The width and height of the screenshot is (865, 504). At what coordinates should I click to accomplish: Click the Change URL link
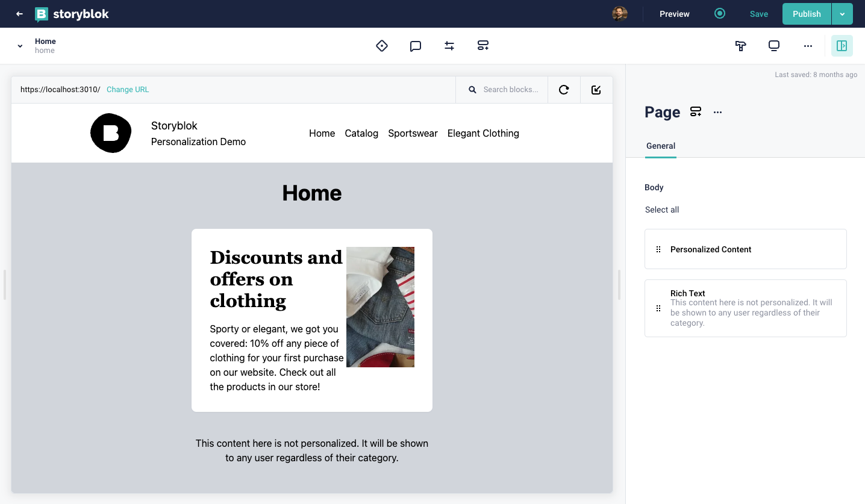click(128, 90)
